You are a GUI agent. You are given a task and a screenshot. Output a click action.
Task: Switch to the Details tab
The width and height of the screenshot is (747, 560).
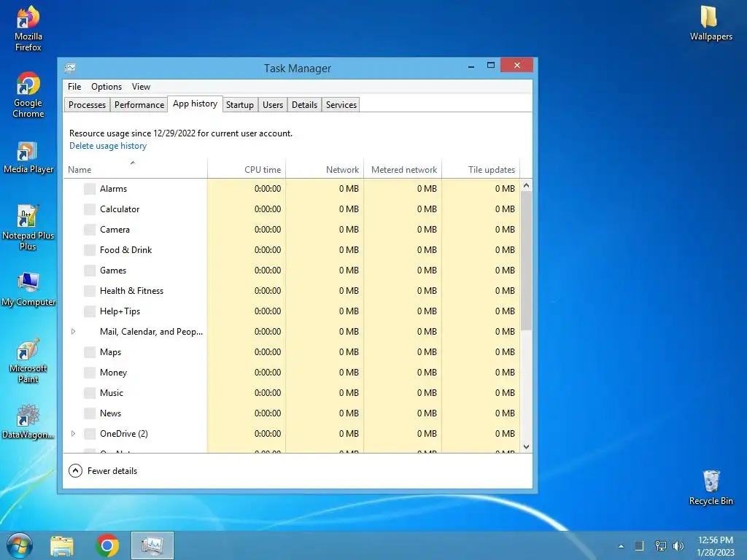click(x=304, y=105)
